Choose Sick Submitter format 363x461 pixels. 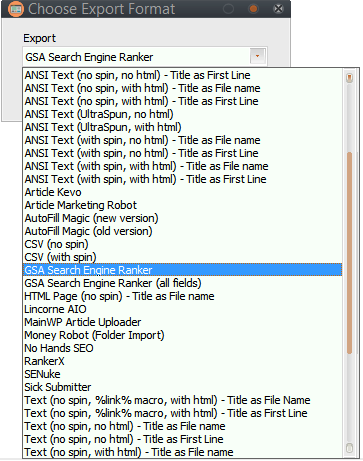(x=183, y=387)
